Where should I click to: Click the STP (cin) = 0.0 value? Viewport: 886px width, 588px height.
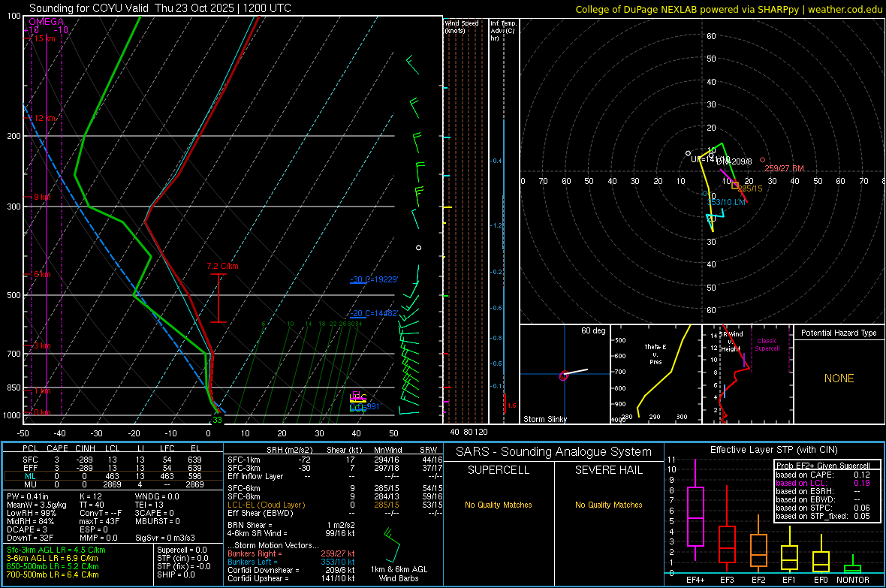coord(182,558)
